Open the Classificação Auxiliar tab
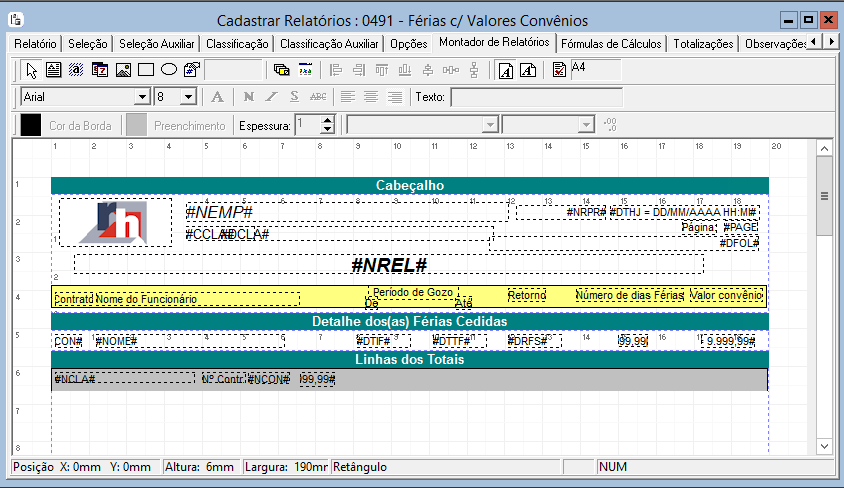This screenshot has width=844, height=488. coord(329,44)
